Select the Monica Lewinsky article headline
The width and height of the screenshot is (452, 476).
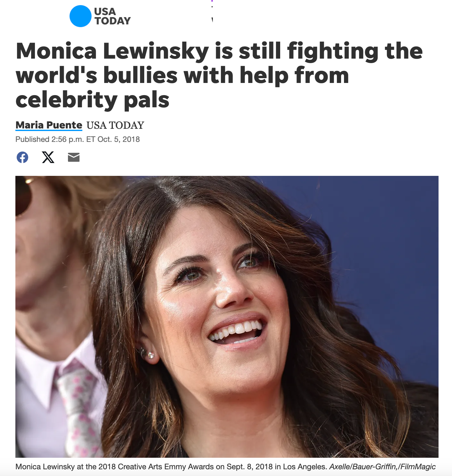tap(219, 75)
